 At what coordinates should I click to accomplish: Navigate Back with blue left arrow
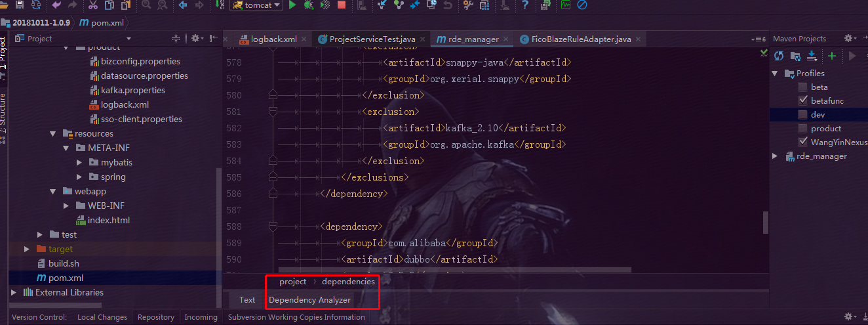coord(182,5)
